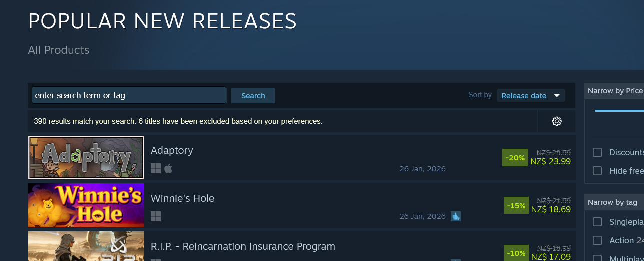Check the Singleplayer tag checkbox
Screen dimensions: 644x261
point(597,222)
